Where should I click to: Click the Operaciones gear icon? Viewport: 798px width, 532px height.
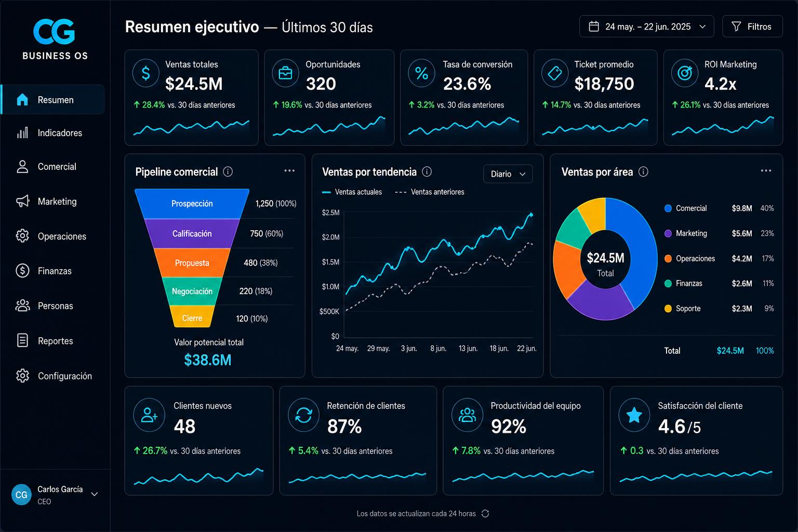22,236
